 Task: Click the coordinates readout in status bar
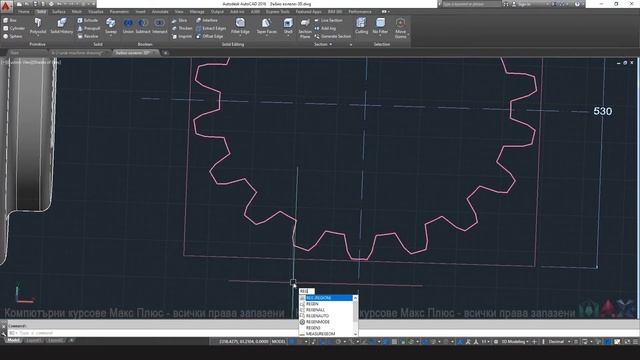pos(243,341)
